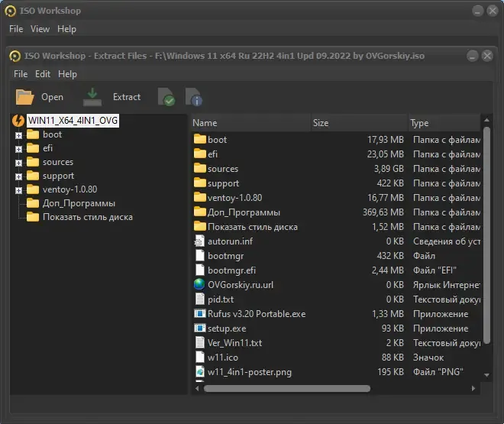Click the 369,63 MB size value
The height and width of the screenshot is (424, 504).
pos(383,212)
